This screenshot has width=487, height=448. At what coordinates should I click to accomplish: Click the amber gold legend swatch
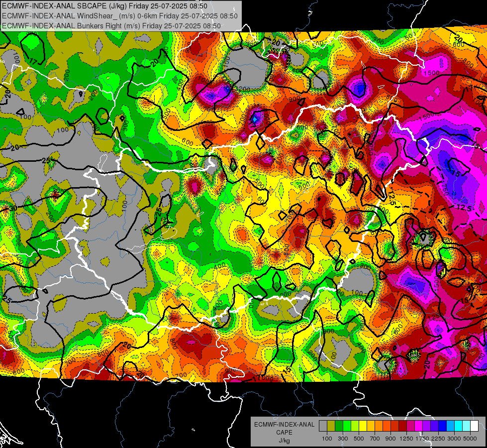(x=371, y=426)
